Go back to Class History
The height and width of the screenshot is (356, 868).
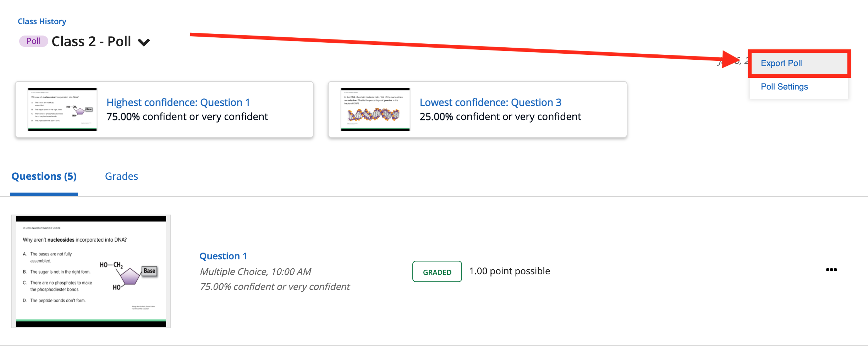[42, 21]
